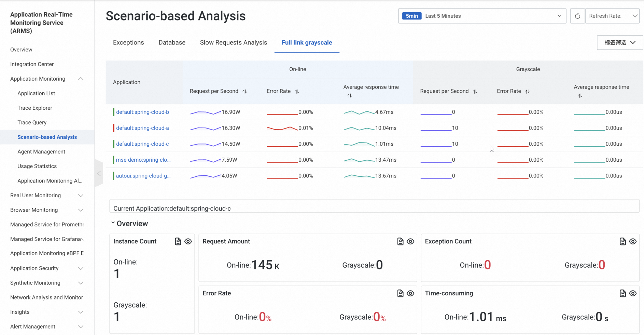The width and height of the screenshot is (644, 335).
Task: Sort by On-line Request per Second
Action: [245, 91]
